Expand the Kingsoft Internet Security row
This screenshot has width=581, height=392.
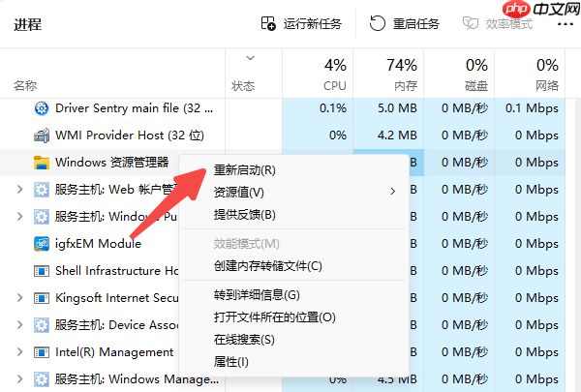[x=20, y=298]
